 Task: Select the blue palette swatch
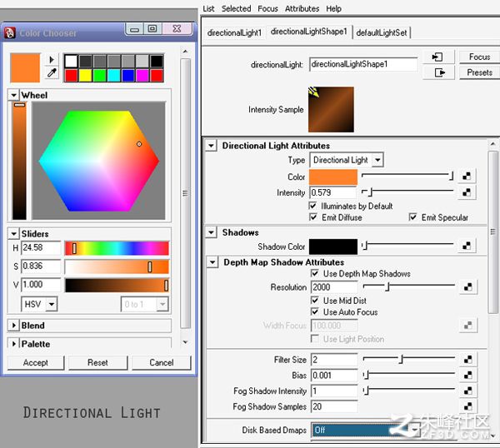[128, 76]
